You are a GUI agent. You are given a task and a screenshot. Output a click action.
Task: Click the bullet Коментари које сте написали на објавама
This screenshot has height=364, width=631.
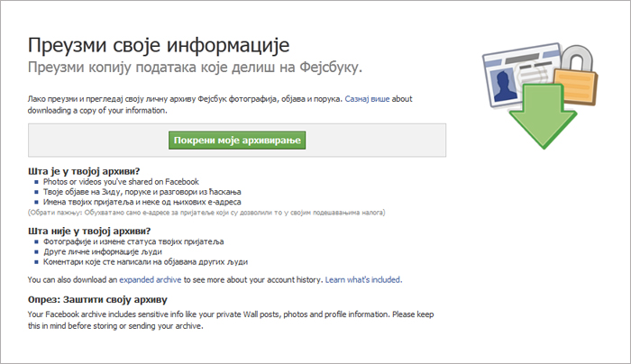point(146,262)
